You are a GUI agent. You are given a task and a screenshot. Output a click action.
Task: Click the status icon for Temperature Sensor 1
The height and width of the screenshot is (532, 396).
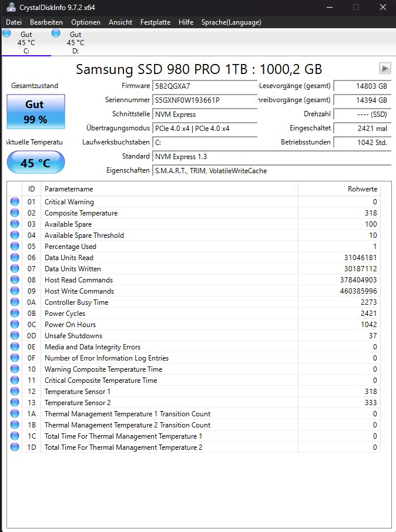15,391
